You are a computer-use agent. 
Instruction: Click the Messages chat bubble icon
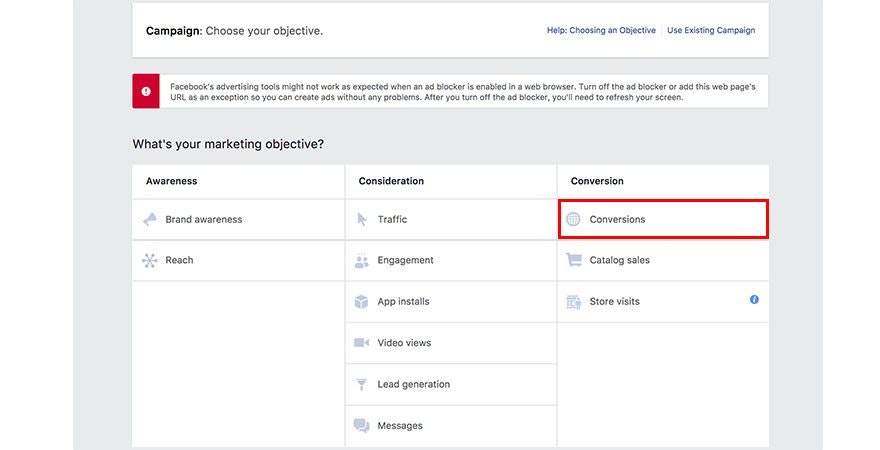pos(362,426)
